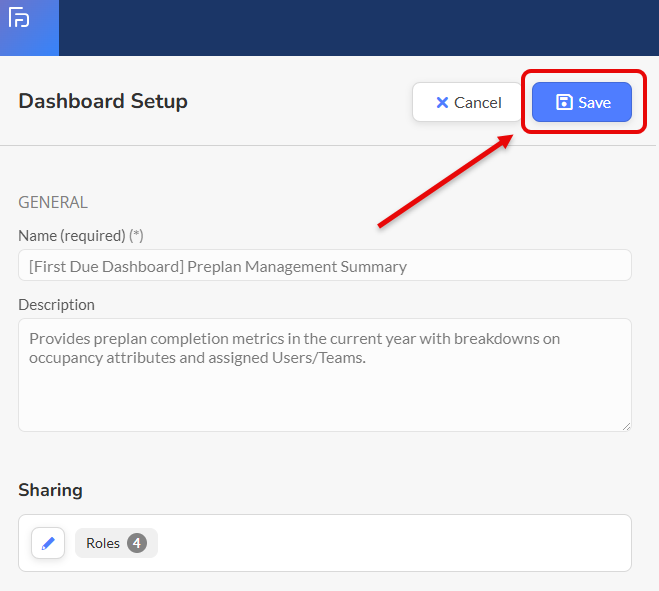Click the dark navy top header bar

click(350, 27)
